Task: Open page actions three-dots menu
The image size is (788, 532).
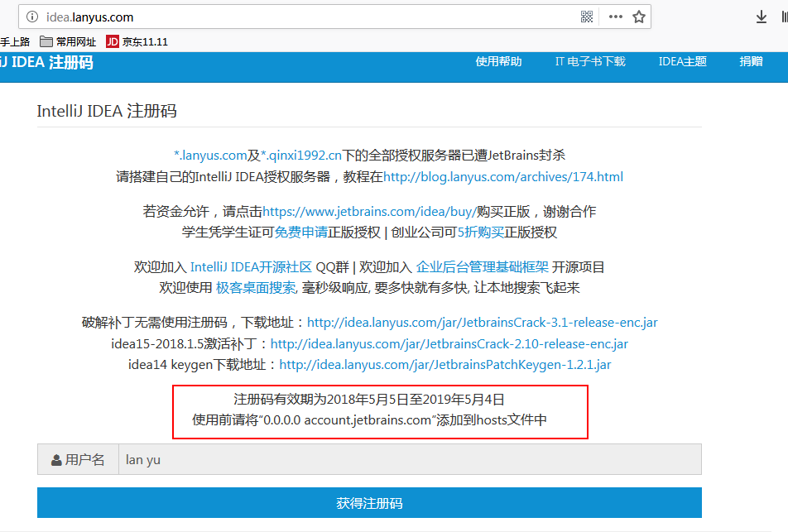Action: [x=616, y=17]
